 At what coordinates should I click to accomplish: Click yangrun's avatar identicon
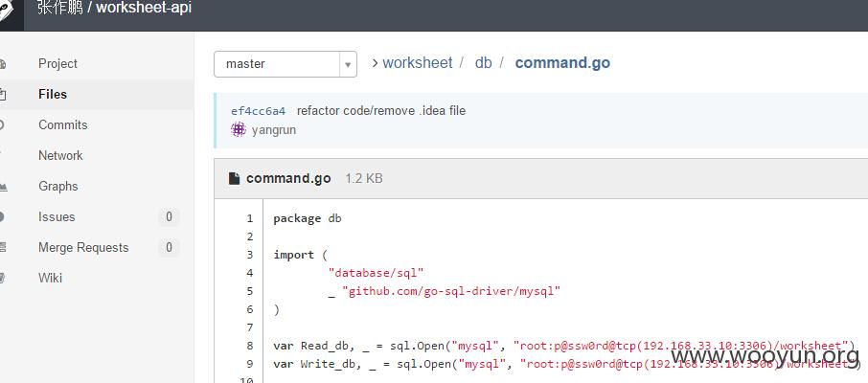(238, 130)
